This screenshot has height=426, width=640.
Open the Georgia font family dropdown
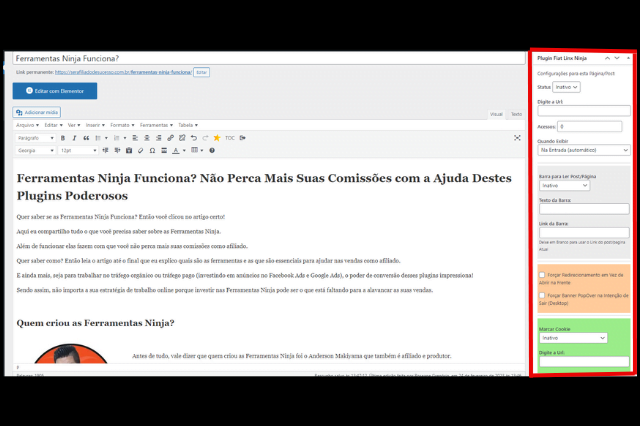pos(36,151)
